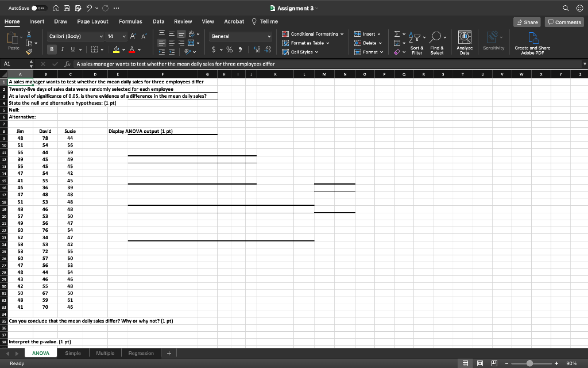Select the Regression sheet tab

tap(141, 353)
